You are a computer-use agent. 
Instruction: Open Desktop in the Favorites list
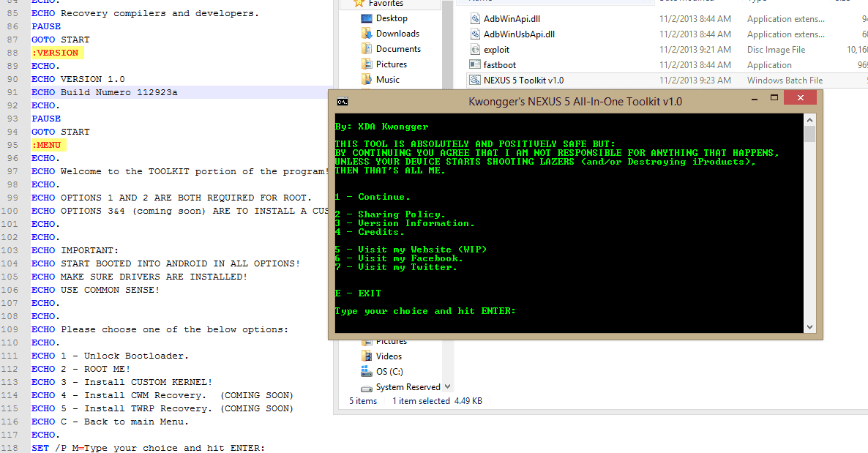point(392,18)
